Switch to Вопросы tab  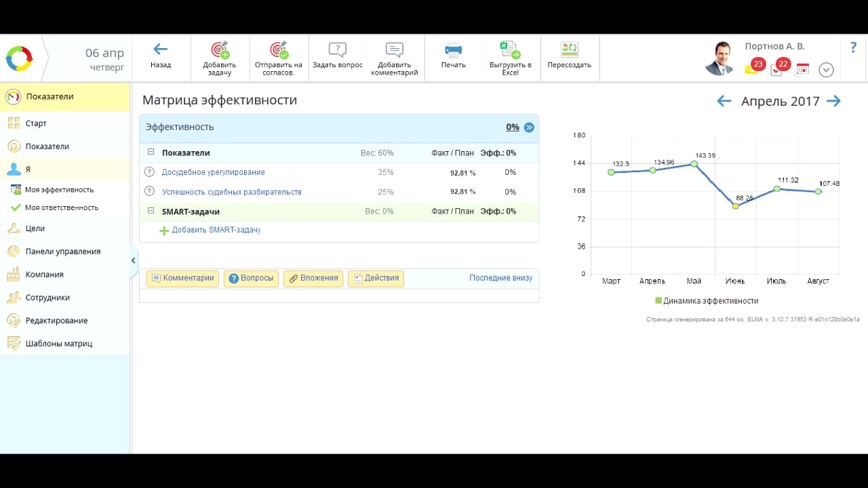click(x=251, y=279)
